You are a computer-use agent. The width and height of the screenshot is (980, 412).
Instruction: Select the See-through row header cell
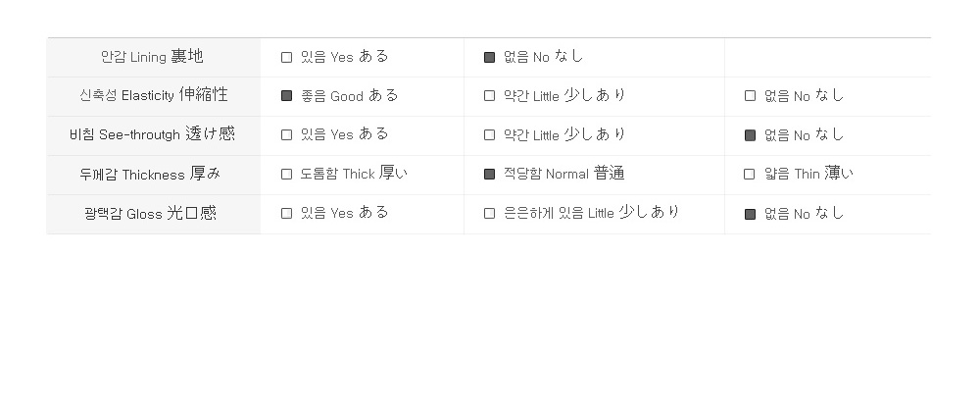(153, 135)
